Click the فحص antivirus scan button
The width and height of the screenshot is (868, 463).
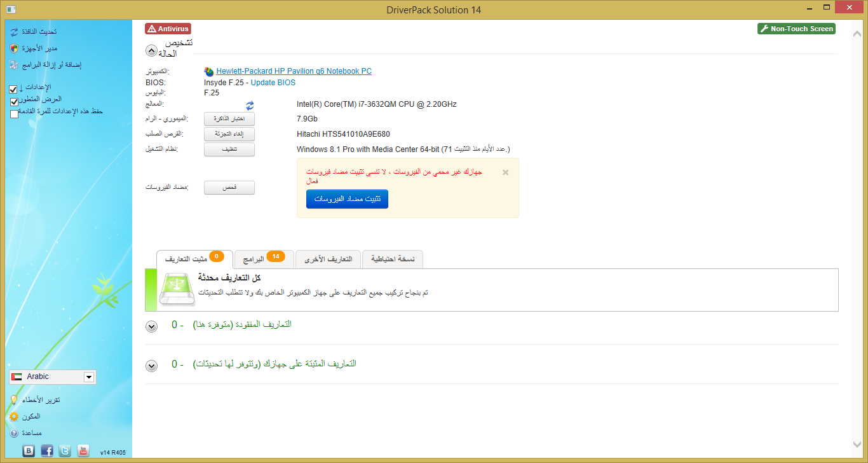(x=229, y=188)
